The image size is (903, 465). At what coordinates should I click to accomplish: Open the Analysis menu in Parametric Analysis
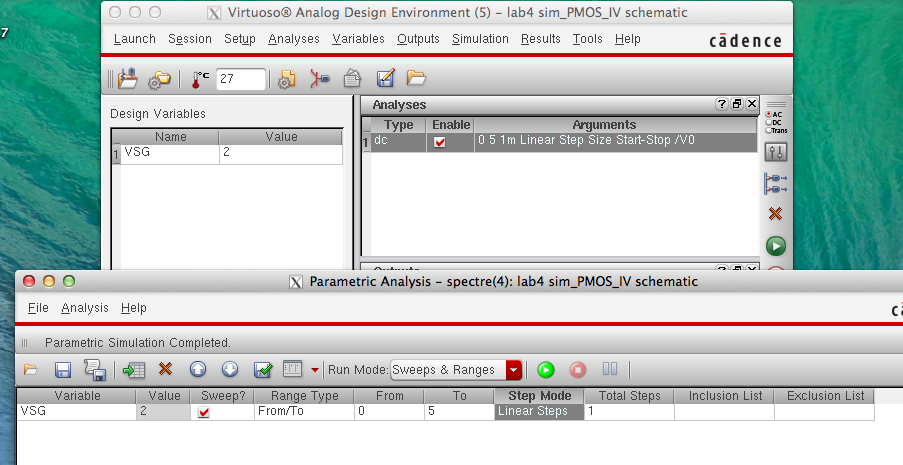pyautogui.click(x=85, y=308)
